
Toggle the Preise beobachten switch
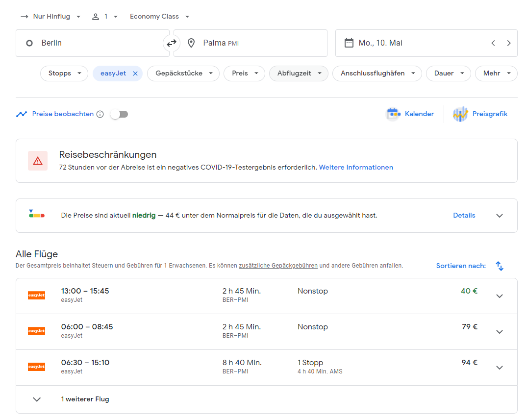point(119,114)
